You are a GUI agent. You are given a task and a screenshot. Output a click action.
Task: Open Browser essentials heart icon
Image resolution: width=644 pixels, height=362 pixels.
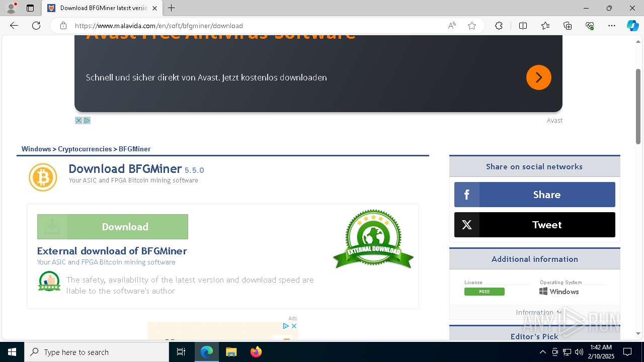(590, 26)
